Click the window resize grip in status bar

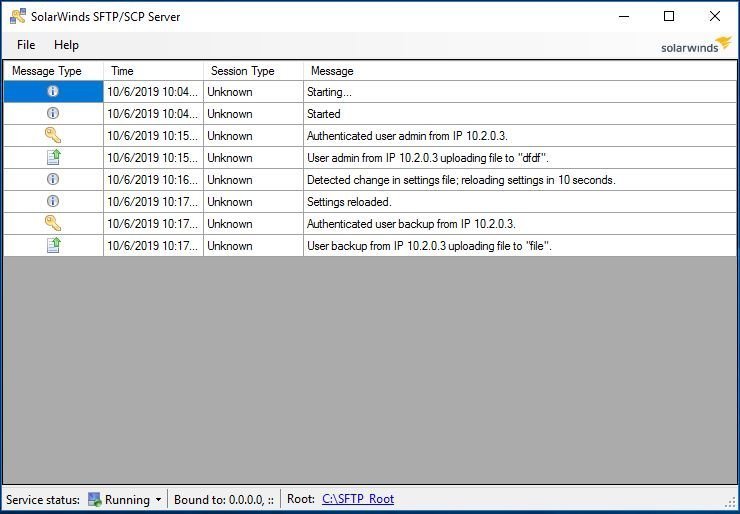coord(730,504)
